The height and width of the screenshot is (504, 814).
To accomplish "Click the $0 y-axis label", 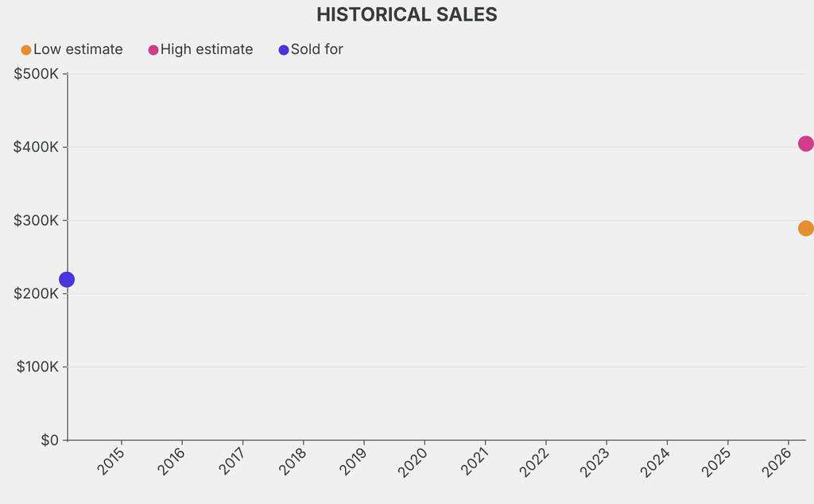I will pos(49,440).
